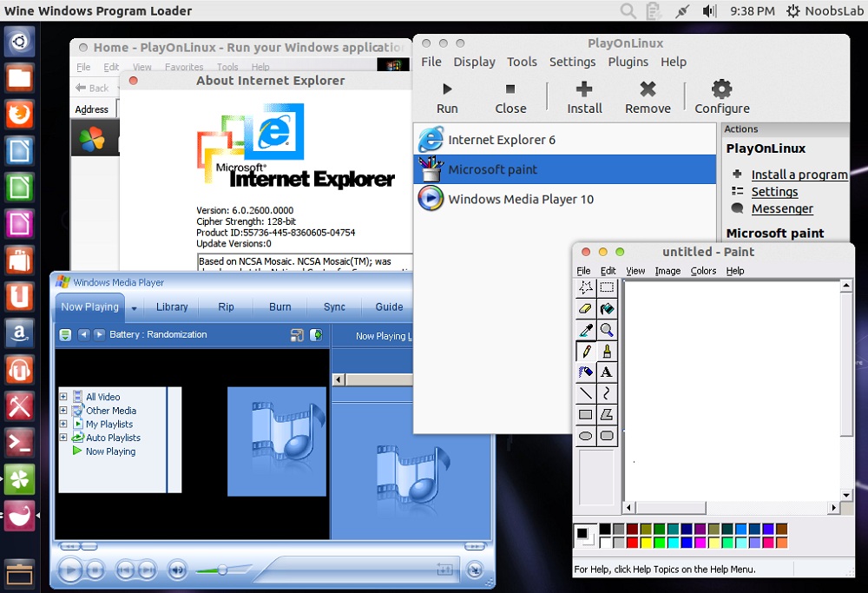Switch to the Sync tab
868x593 pixels.
(x=334, y=306)
